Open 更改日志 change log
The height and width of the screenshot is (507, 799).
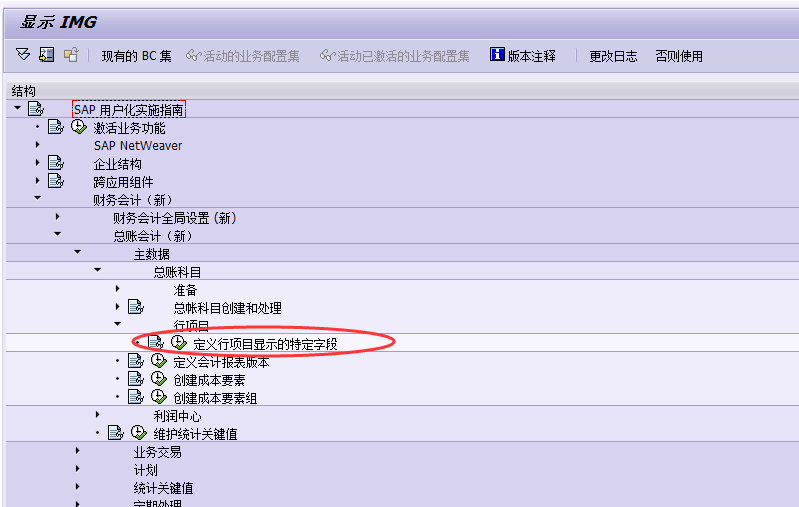coord(613,56)
